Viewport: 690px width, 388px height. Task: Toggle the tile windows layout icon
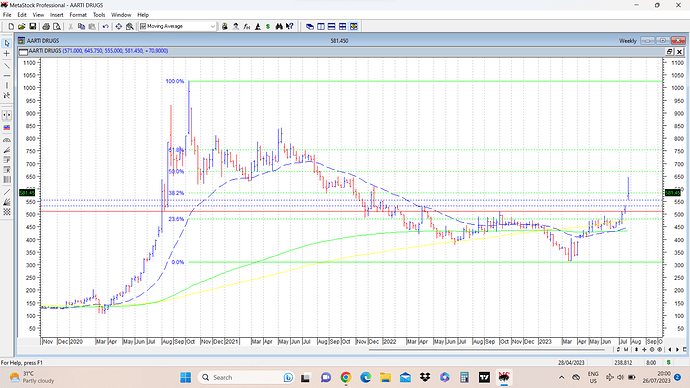(343, 26)
